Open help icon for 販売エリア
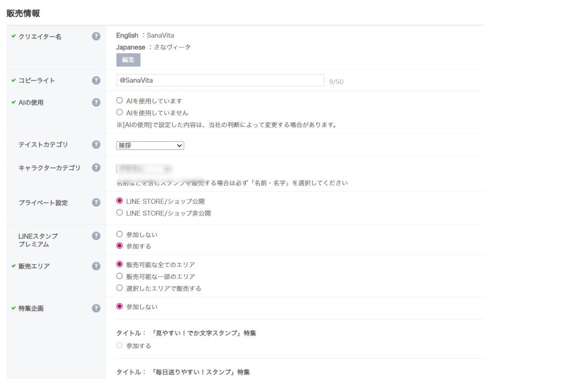The image size is (588, 379). (x=96, y=266)
